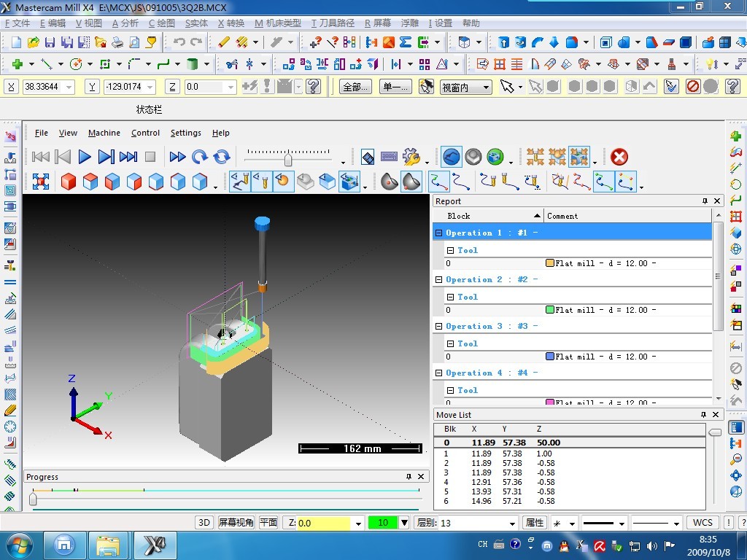The height and width of the screenshot is (560, 747).
Task: Open the simulator Settings menu
Action: pos(186,133)
